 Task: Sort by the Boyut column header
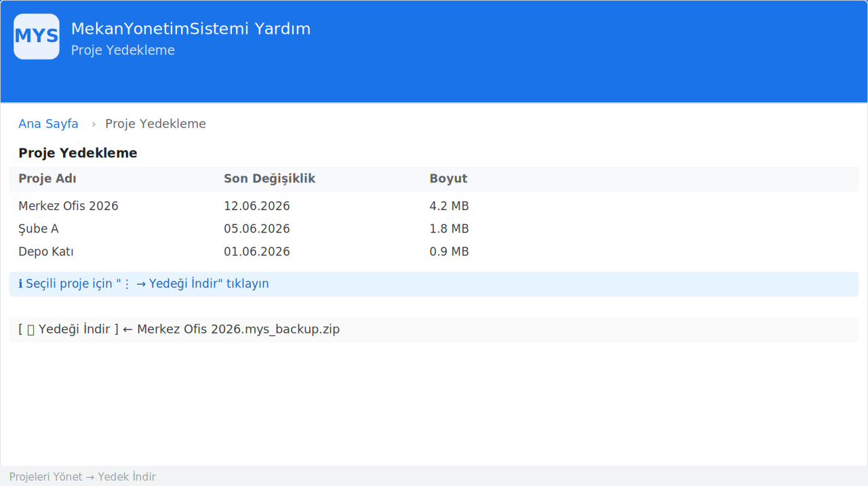pos(448,179)
